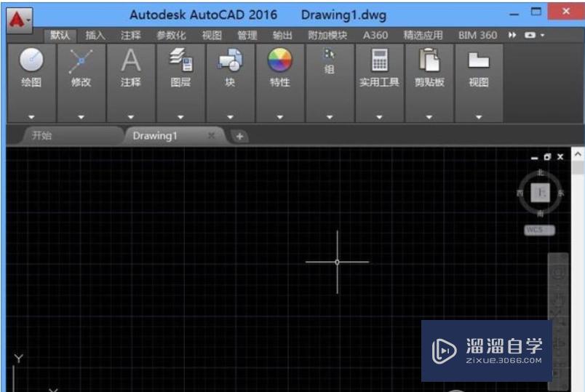Open the Clipboard (剪贴板) panel icon
Screen dimensions: 585x392
click(429, 60)
